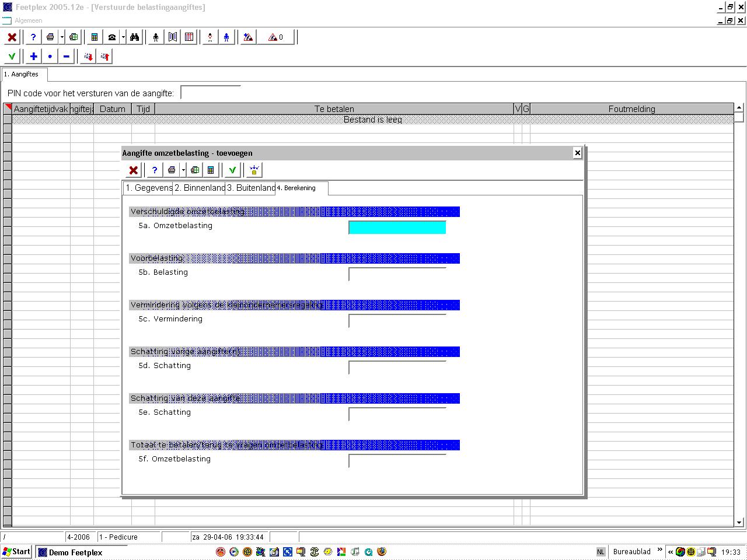Expand the telephone dropdown arrow in the main toolbar
Image resolution: width=747 pixels, height=560 pixels.
(x=123, y=37)
